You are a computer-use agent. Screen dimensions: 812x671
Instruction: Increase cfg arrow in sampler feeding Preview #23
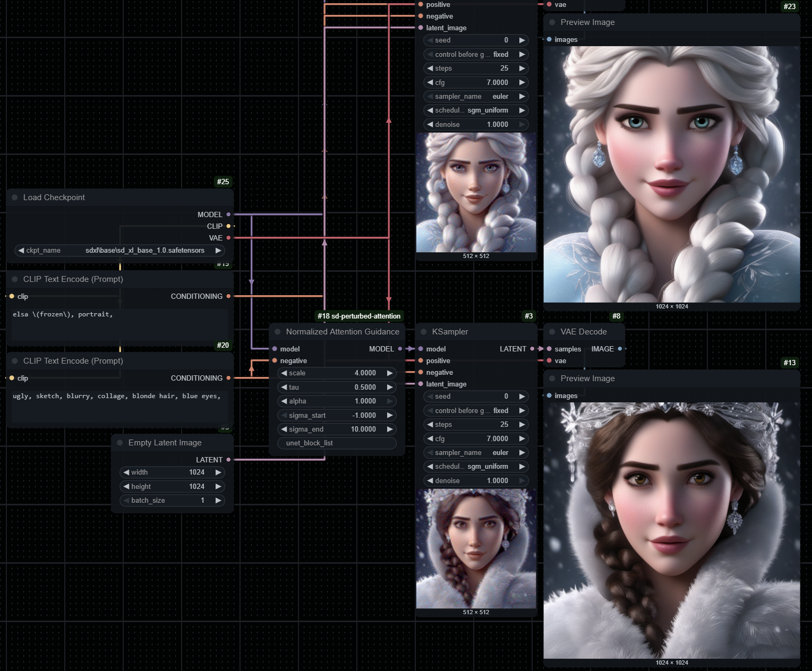tap(522, 82)
